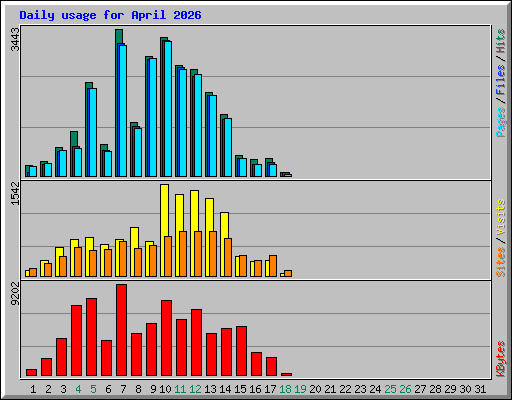Click the day 12 red KBytes bar
512x400 pixels.
click(197, 343)
